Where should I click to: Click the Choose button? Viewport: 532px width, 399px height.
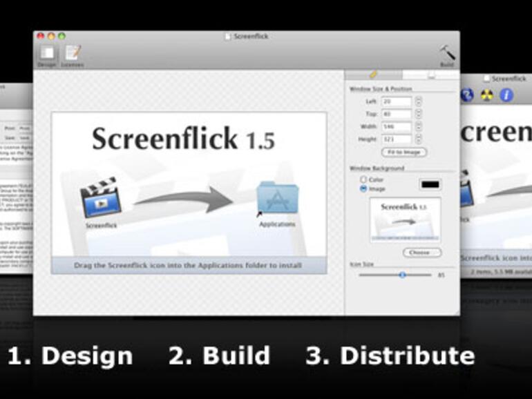point(422,253)
